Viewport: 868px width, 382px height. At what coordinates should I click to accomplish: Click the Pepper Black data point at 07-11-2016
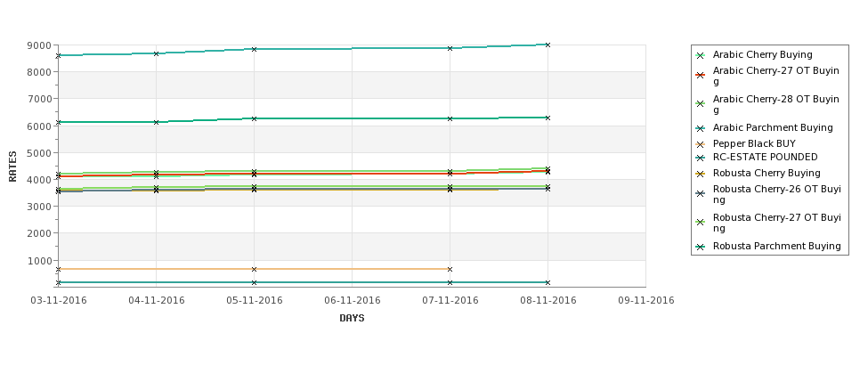[x=450, y=270]
